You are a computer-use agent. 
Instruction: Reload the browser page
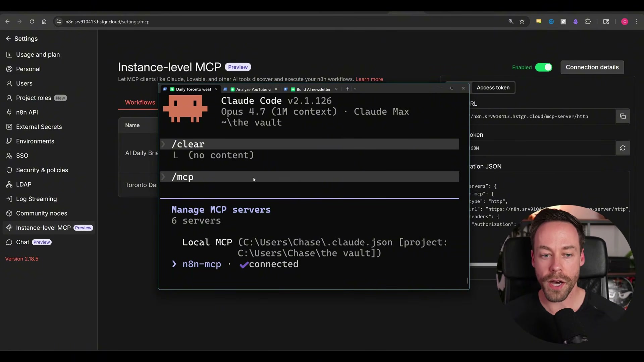click(32, 21)
